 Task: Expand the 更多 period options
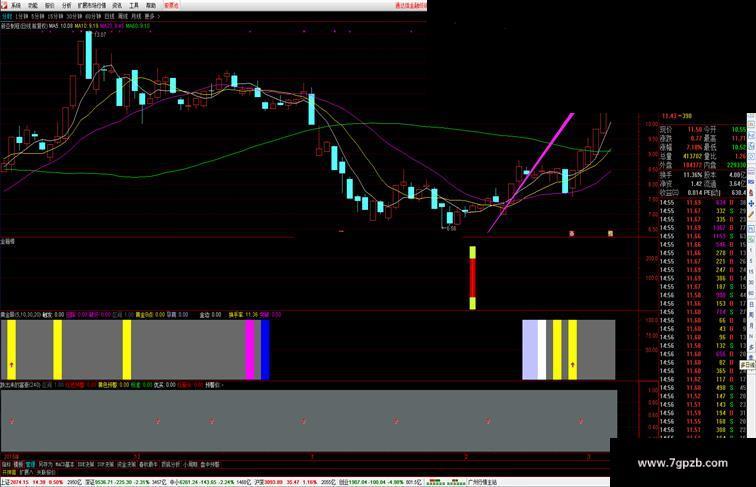coord(151,16)
